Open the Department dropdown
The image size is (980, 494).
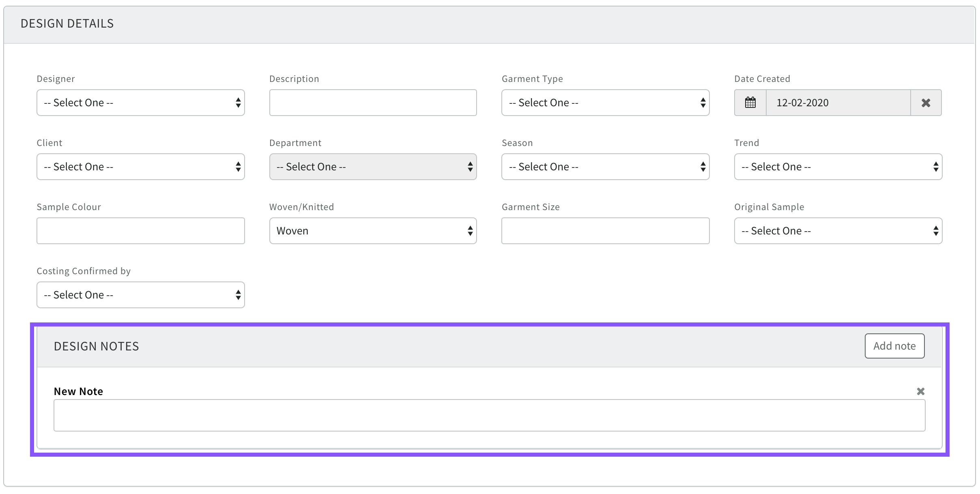372,167
